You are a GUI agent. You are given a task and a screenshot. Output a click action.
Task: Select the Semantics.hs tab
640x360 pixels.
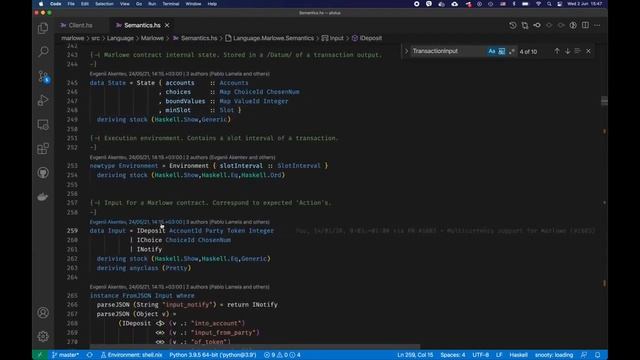point(142,25)
